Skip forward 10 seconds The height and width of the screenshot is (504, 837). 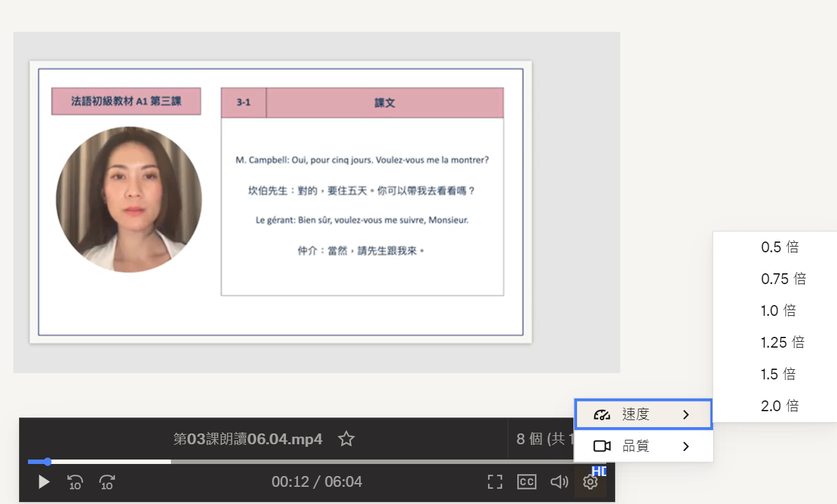tap(107, 482)
